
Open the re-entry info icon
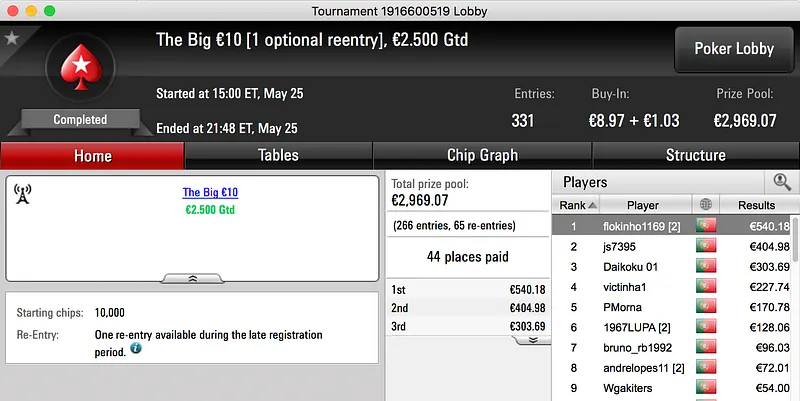point(135,349)
